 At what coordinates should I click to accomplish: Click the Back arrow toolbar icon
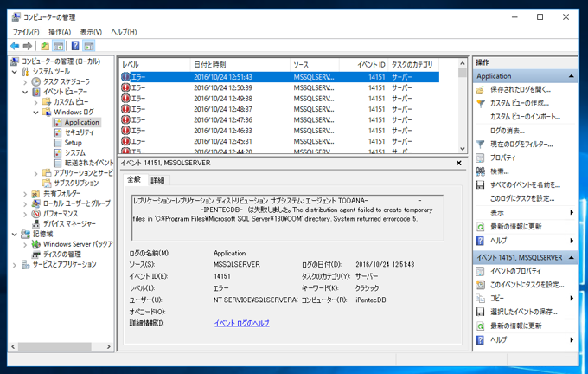tap(15, 46)
